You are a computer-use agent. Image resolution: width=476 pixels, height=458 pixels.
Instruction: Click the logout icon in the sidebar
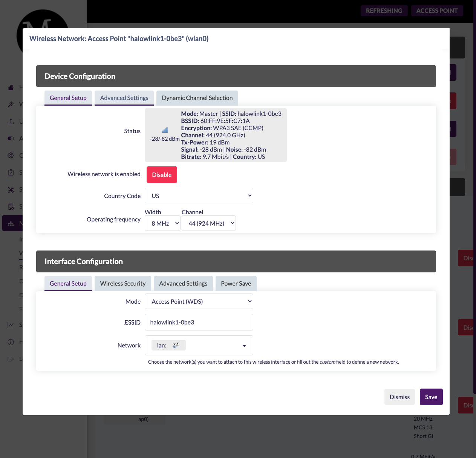(11, 359)
